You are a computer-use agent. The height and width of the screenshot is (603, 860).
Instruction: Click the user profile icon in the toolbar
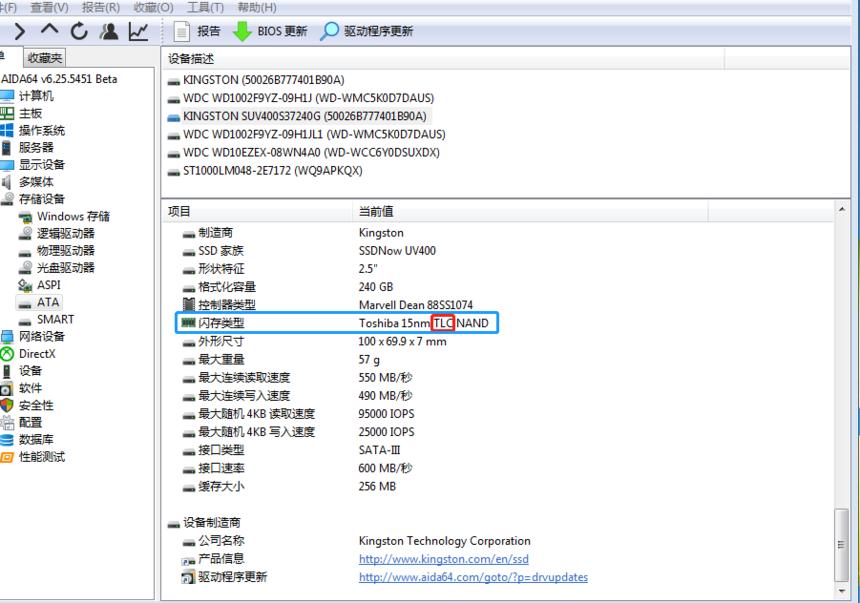tap(110, 30)
